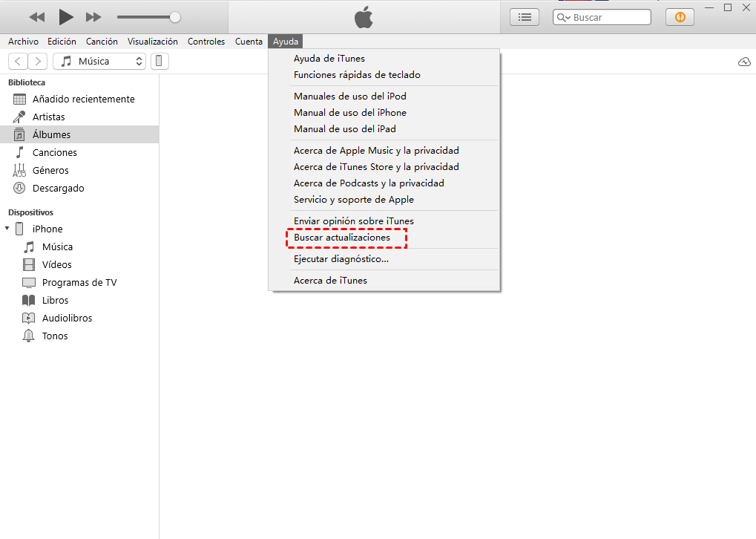Click the orange account alert icon
Image resolution: width=756 pixels, height=539 pixels.
[x=680, y=17]
